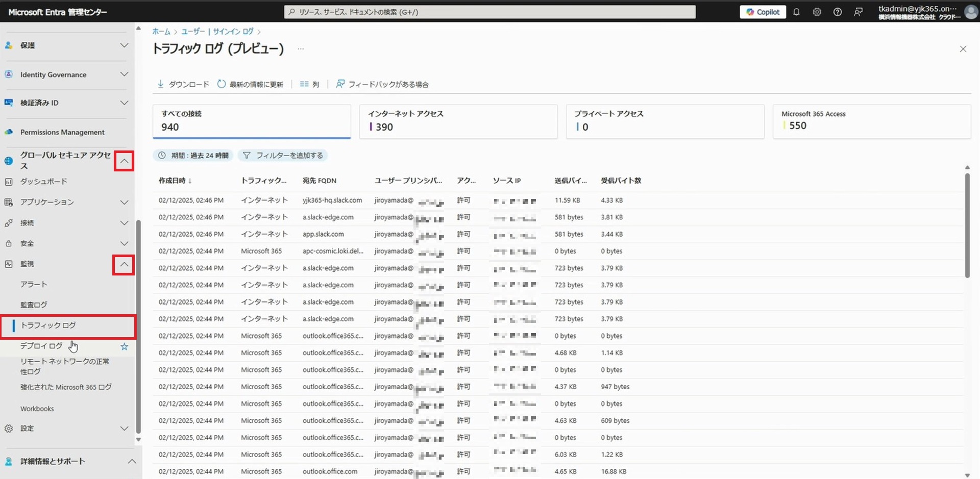Open リモート ネットワークの正常性ログ
The width and height of the screenshot is (980, 479).
pos(65,366)
